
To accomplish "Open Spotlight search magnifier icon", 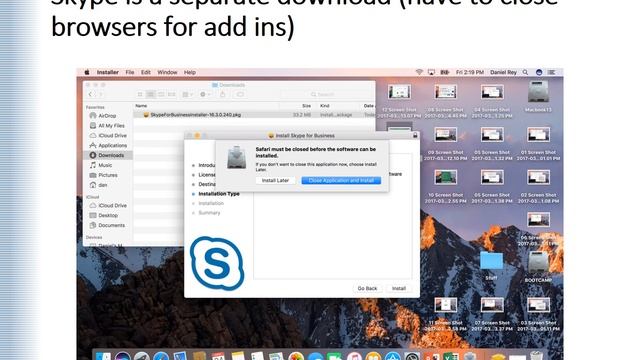I will (525, 72).
